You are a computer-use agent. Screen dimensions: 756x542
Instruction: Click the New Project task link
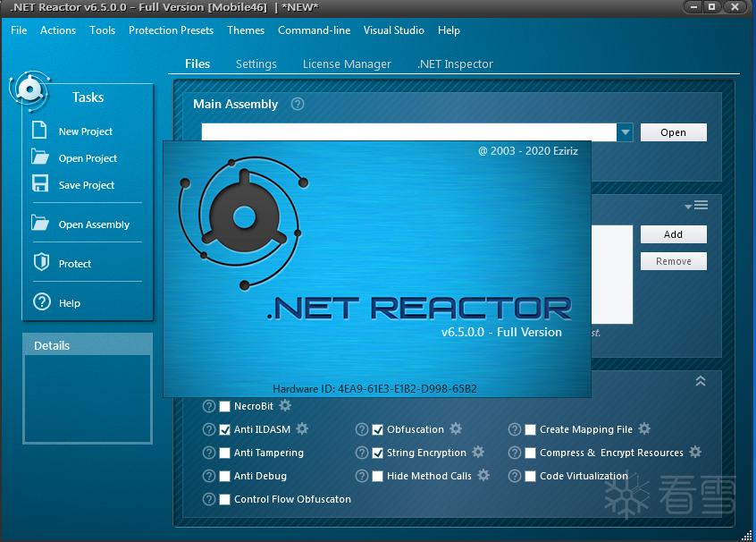(85, 131)
